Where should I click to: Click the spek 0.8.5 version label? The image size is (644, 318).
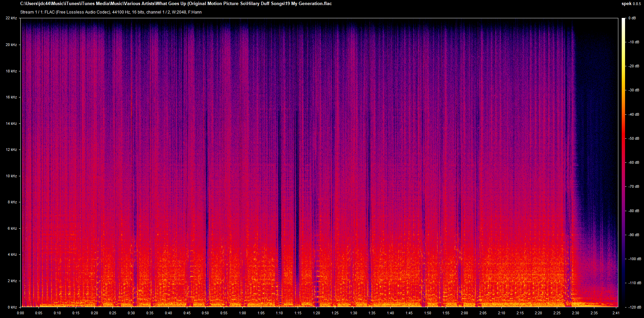pos(631,4)
